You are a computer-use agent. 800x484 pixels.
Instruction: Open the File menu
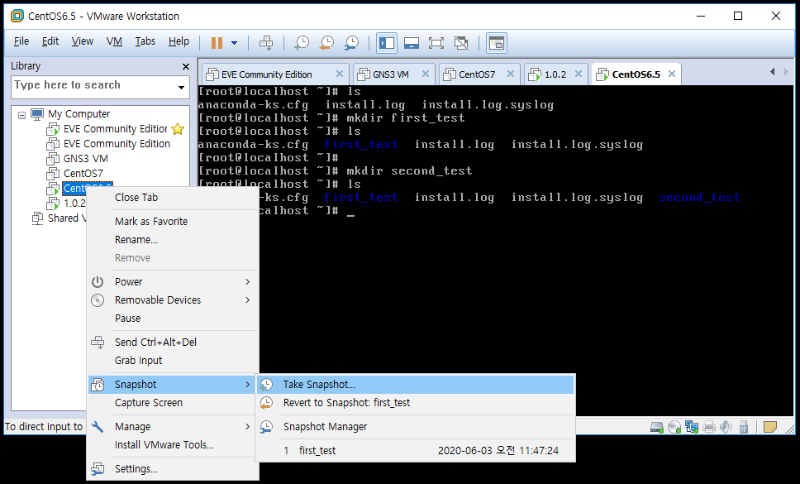pos(21,41)
